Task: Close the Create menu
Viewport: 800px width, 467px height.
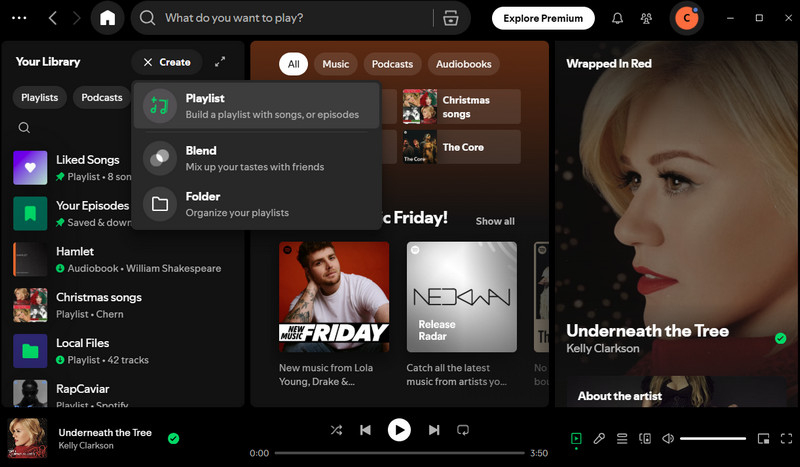Action: point(167,62)
